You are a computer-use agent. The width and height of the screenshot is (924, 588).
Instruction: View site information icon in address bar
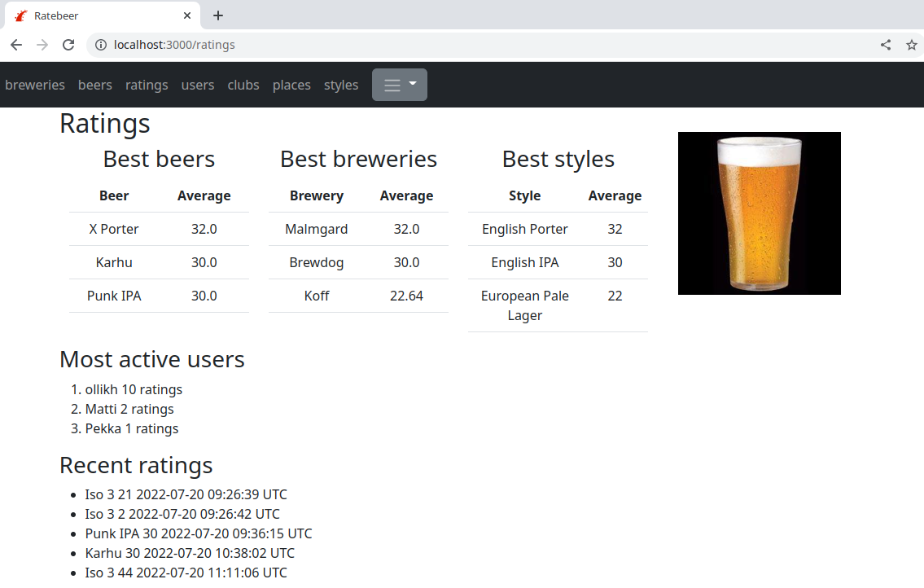[x=102, y=45]
